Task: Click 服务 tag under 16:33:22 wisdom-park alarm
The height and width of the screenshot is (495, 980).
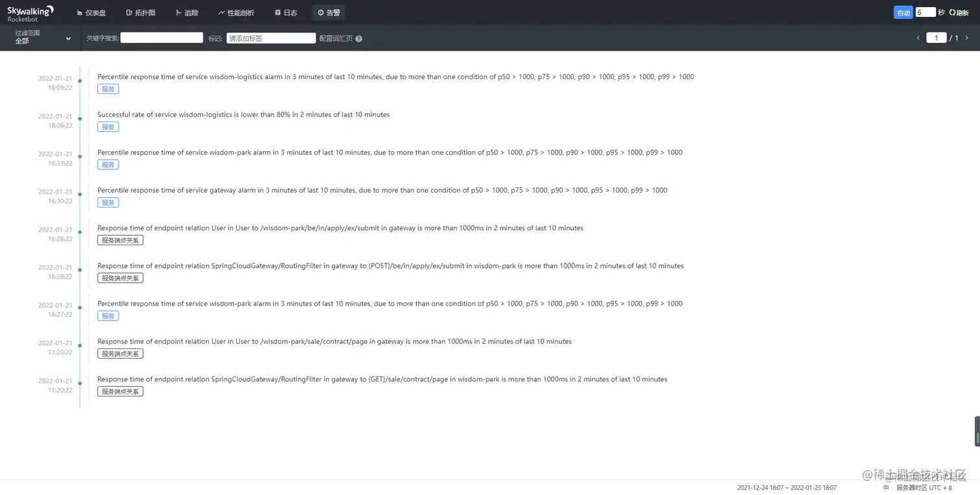Action: tap(108, 165)
